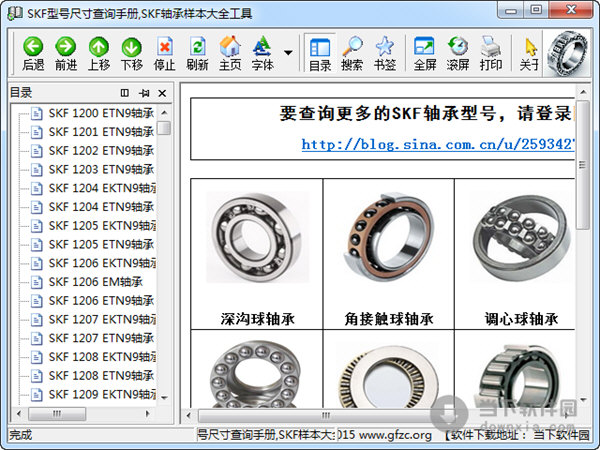
Task: Open SKF 1205 EKTN9 entry
Action: click(x=102, y=225)
